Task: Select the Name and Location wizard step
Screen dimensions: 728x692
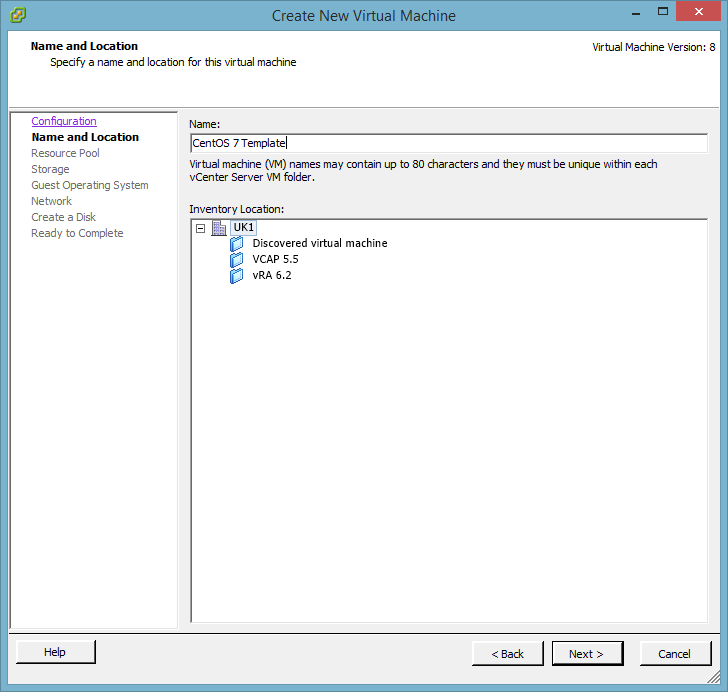Action: (85, 137)
